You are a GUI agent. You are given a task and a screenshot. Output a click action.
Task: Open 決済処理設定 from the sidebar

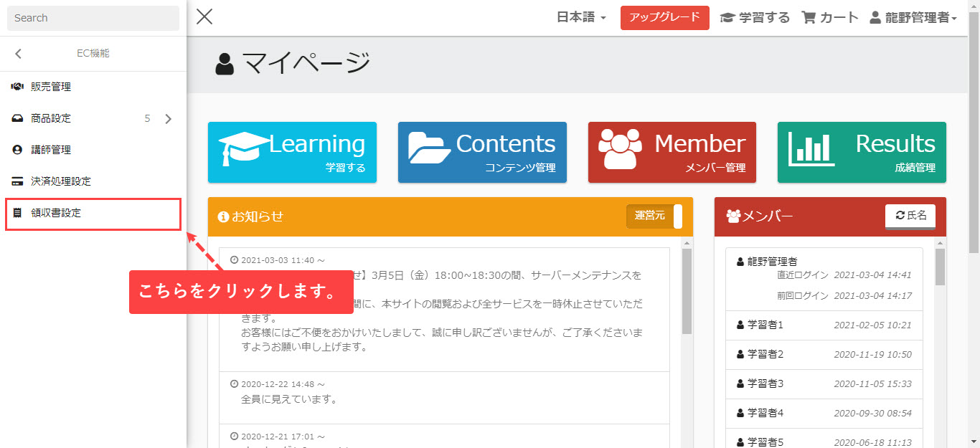pos(60,181)
